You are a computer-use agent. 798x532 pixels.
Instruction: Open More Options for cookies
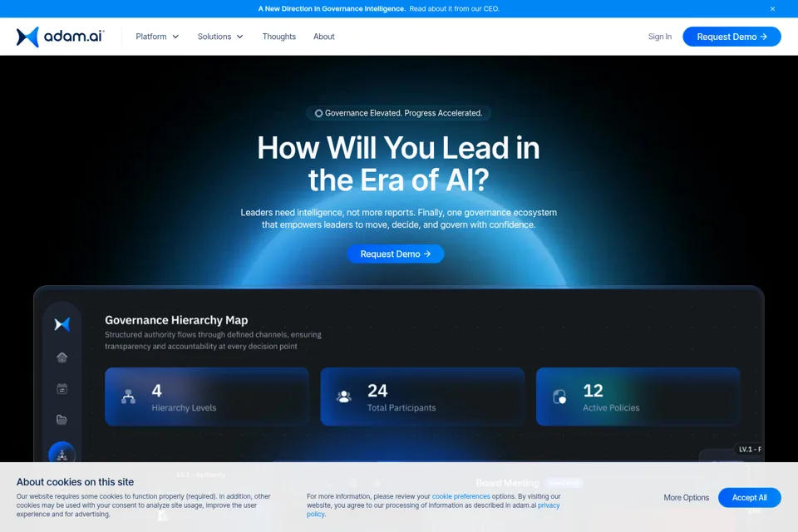(686, 497)
